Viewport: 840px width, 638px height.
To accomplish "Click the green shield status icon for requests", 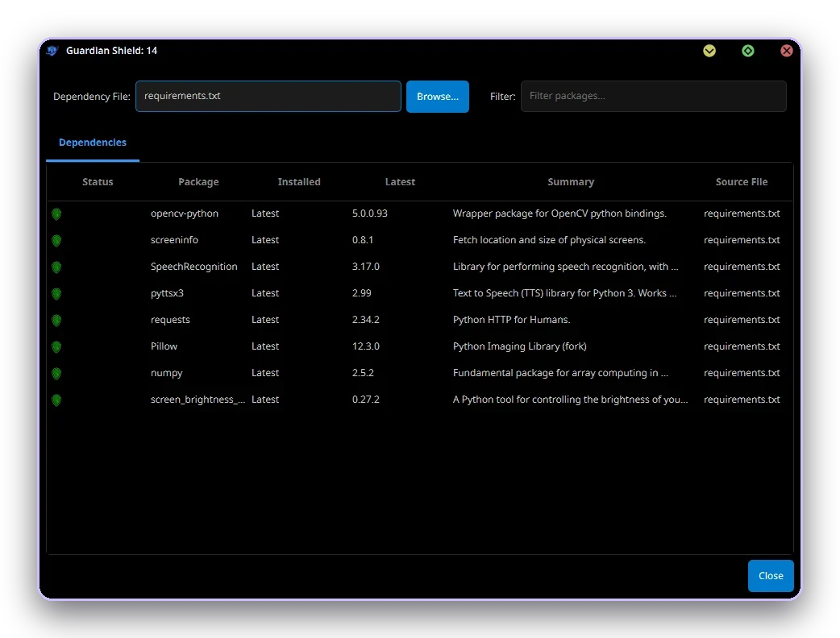I will (x=56, y=321).
